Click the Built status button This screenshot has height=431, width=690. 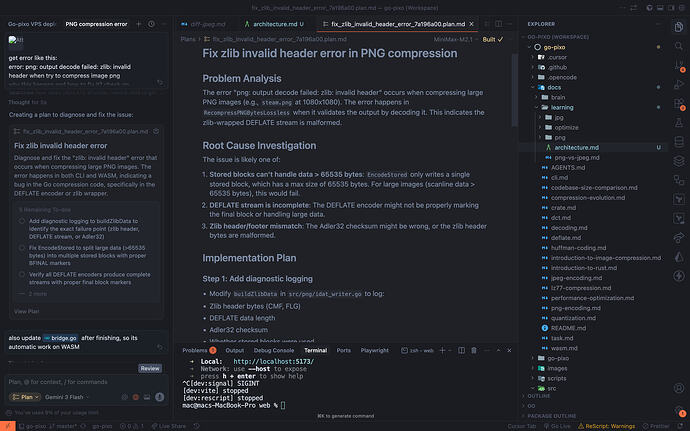click(x=493, y=39)
